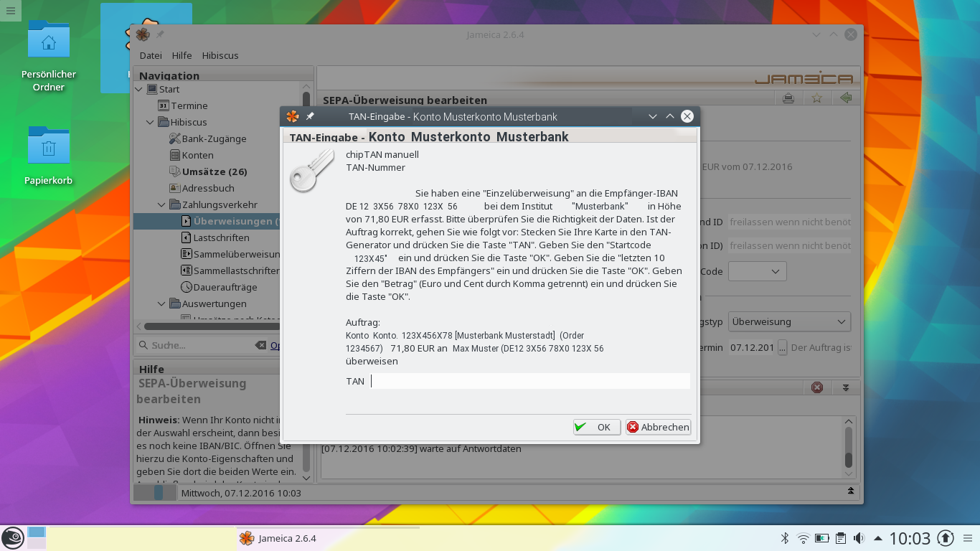Open the date picker button beside 07.12.201
The width and height of the screenshot is (980, 551).
click(x=782, y=347)
